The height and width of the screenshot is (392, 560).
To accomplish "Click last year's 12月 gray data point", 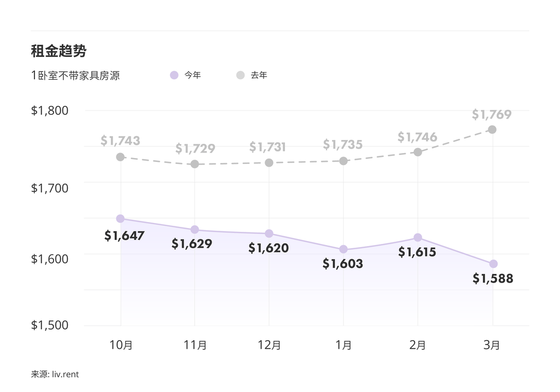I will (269, 163).
